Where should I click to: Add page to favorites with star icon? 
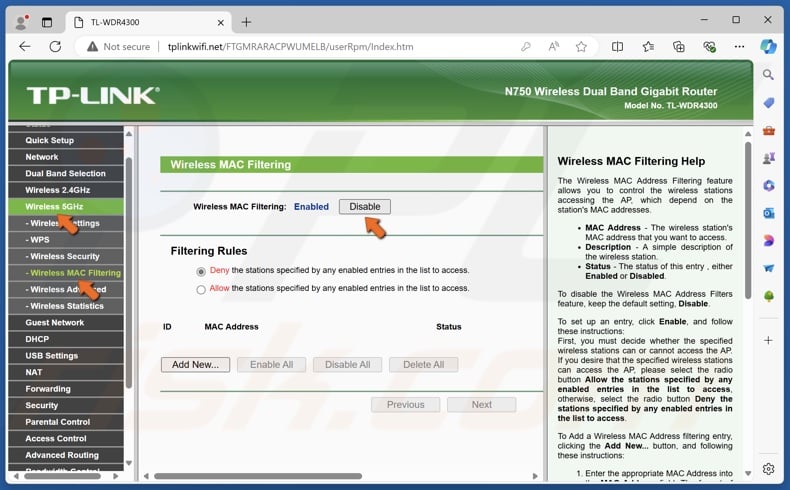581,46
